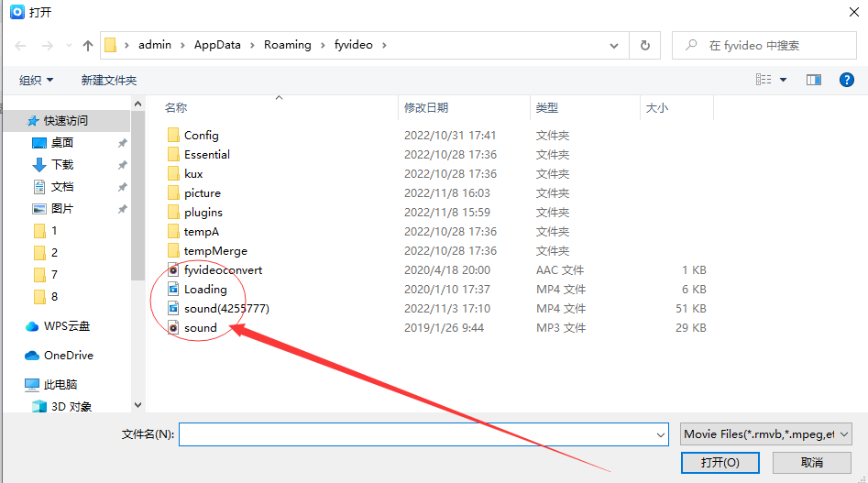Select the sound MP3 file icon
Image resolution: width=868 pixels, height=483 pixels.
tap(173, 327)
